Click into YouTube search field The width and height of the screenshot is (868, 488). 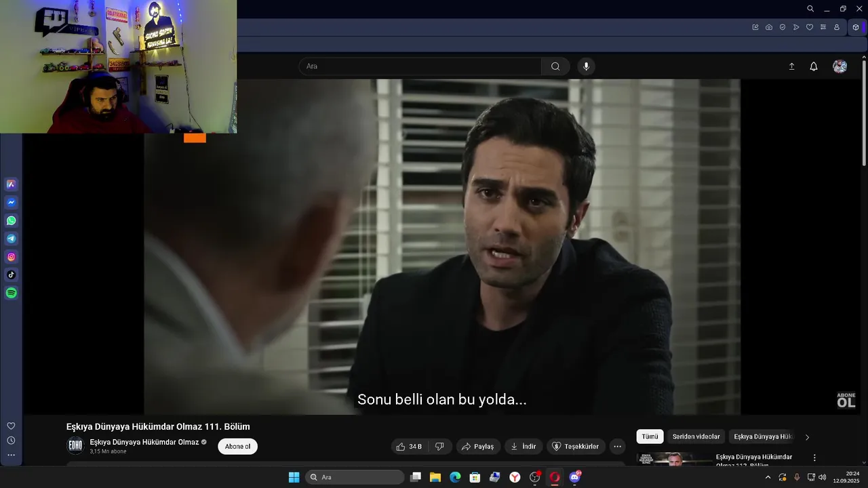click(x=420, y=66)
